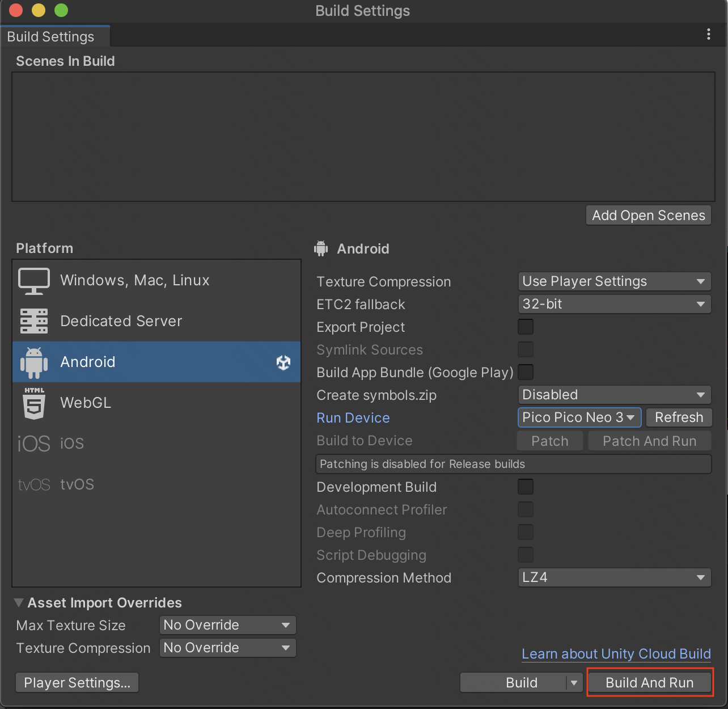Open the Max Texture Size dropdown
The image size is (728, 709).
click(x=228, y=625)
